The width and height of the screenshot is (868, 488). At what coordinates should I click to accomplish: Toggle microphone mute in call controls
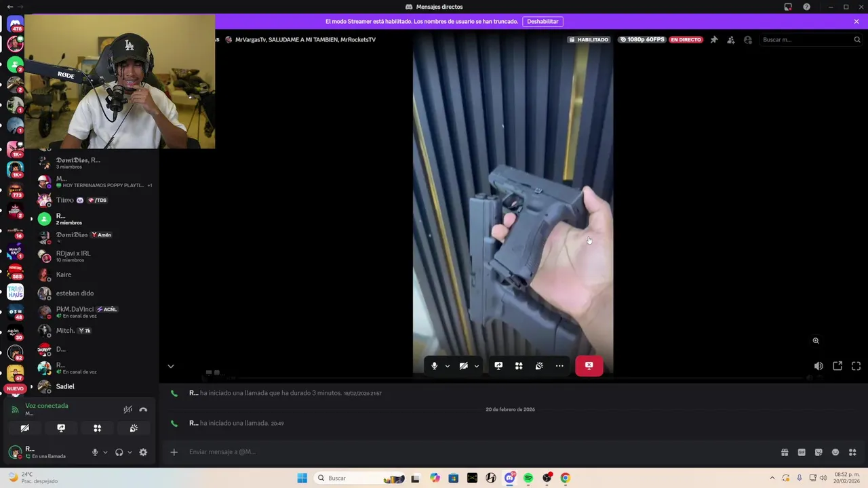point(435,366)
